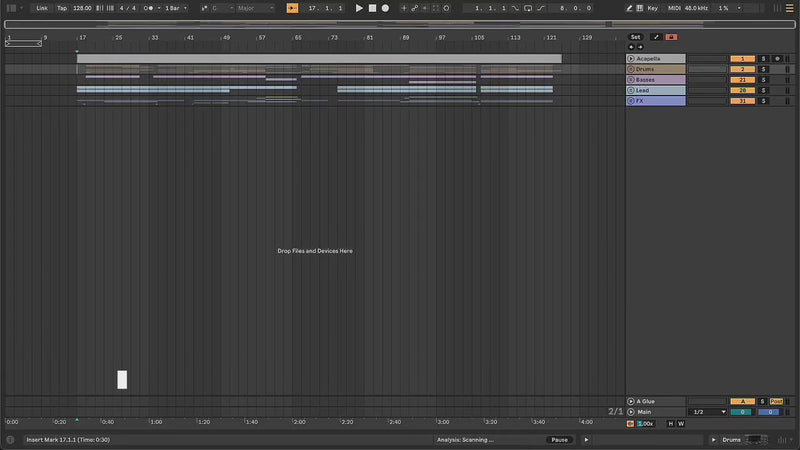
Task: Pause the analysis scanning in status bar
Action: (x=559, y=440)
